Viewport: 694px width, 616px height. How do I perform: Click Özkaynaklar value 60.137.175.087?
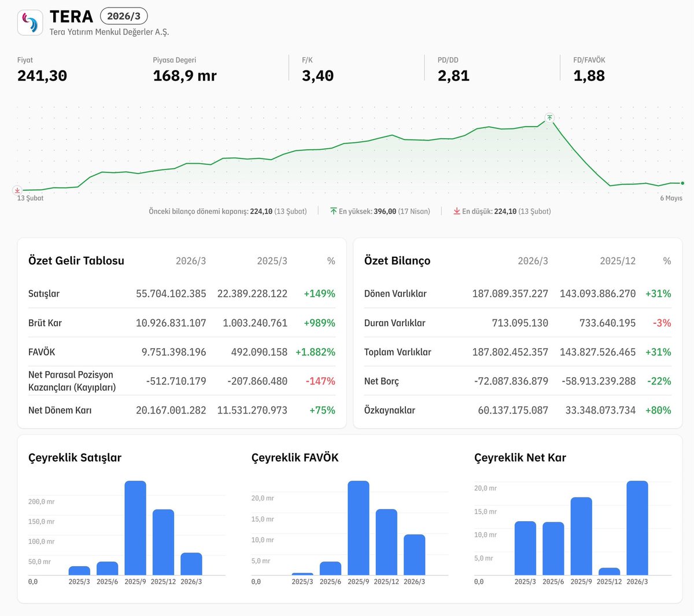point(513,410)
